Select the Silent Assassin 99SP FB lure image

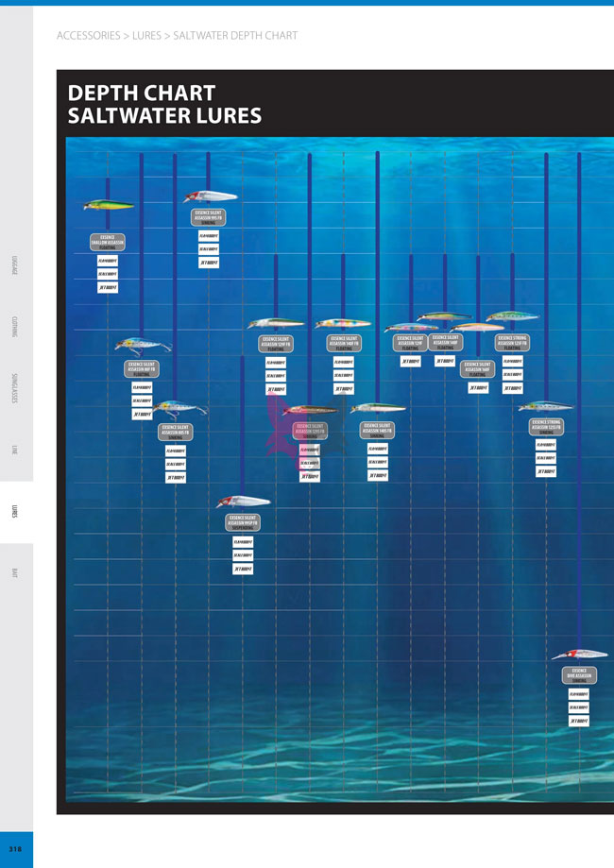(x=242, y=502)
